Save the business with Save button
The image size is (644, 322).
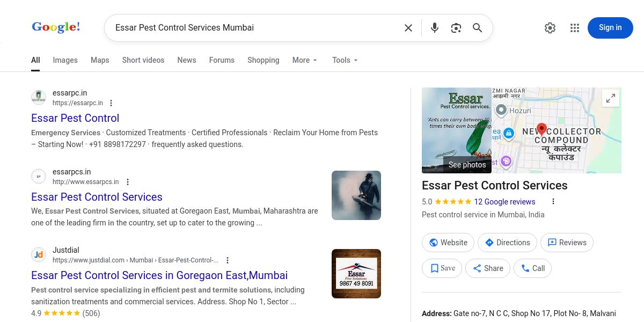coord(442,268)
